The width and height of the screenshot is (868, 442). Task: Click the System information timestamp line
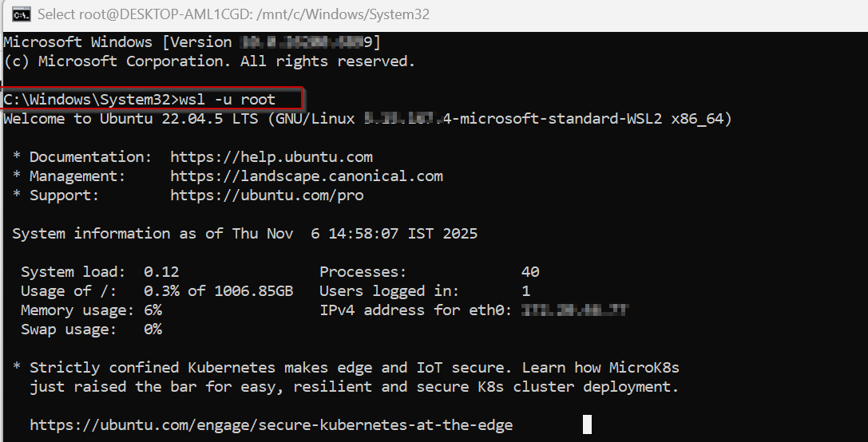click(244, 234)
